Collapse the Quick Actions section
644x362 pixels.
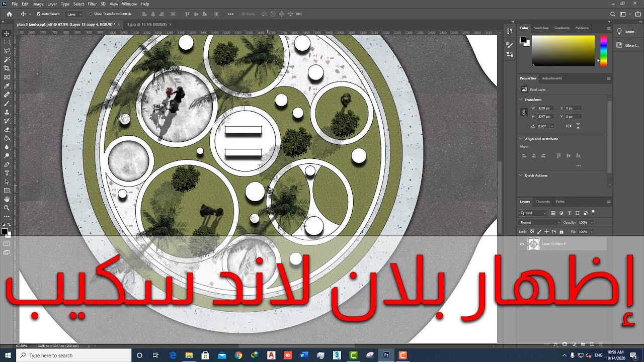coord(521,175)
